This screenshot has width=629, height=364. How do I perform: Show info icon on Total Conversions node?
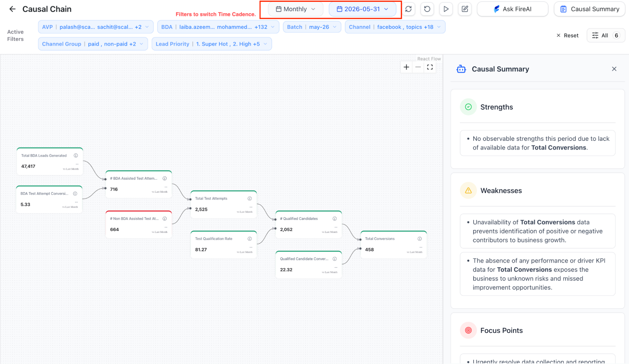point(419,239)
